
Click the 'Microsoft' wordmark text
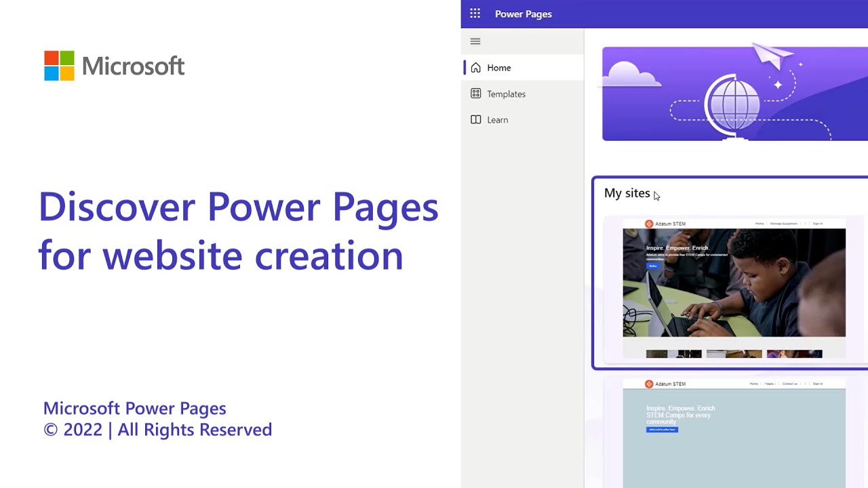click(x=133, y=66)
